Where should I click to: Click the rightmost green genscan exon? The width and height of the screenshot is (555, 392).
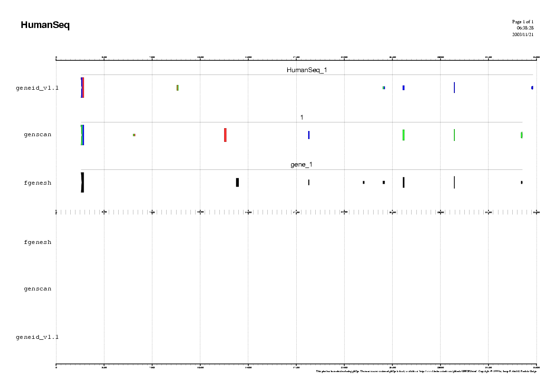point(521,135)
